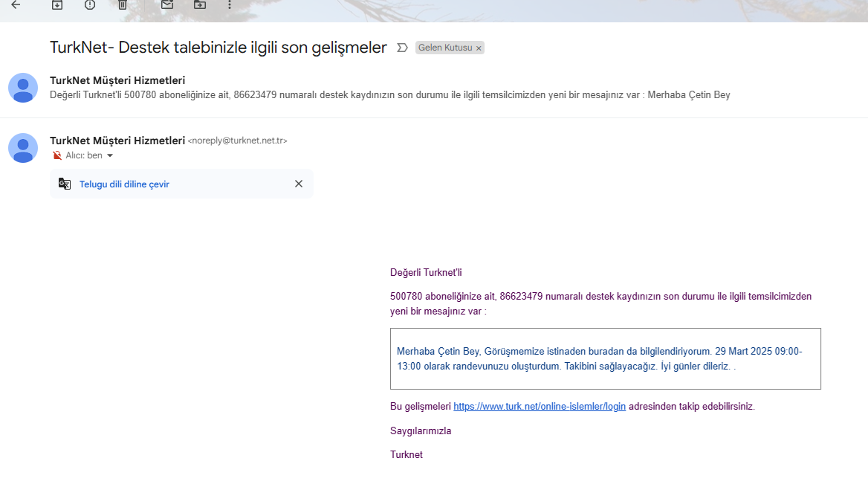Click the translate icon in translation bar

pos(65,184)
